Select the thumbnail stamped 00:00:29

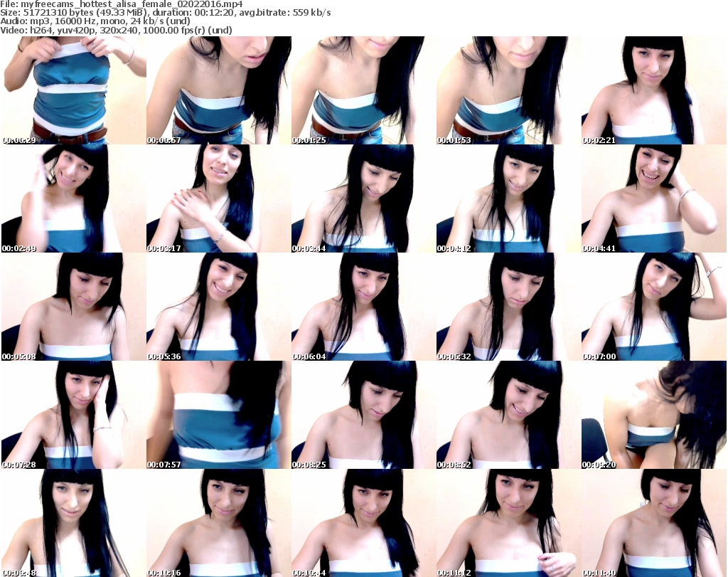(x=74, y=90)
